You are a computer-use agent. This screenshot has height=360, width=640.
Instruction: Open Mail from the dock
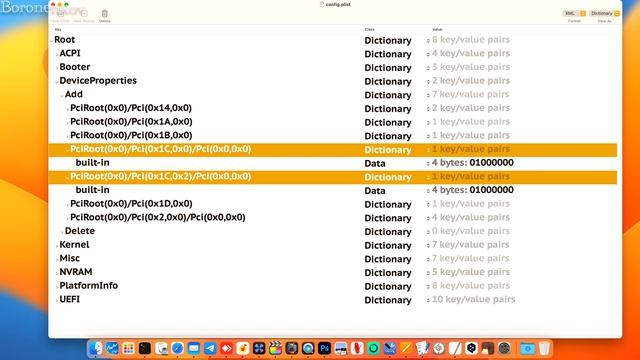[x=193, y=348]
